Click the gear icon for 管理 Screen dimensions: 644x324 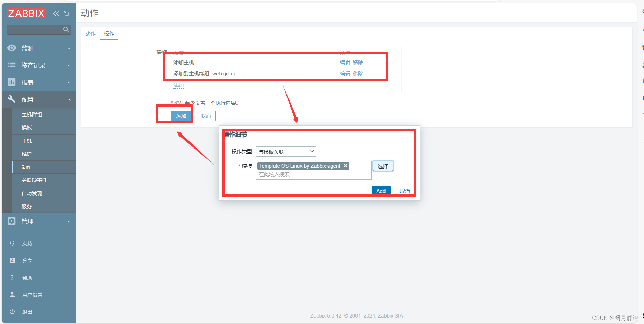(12, 221)
